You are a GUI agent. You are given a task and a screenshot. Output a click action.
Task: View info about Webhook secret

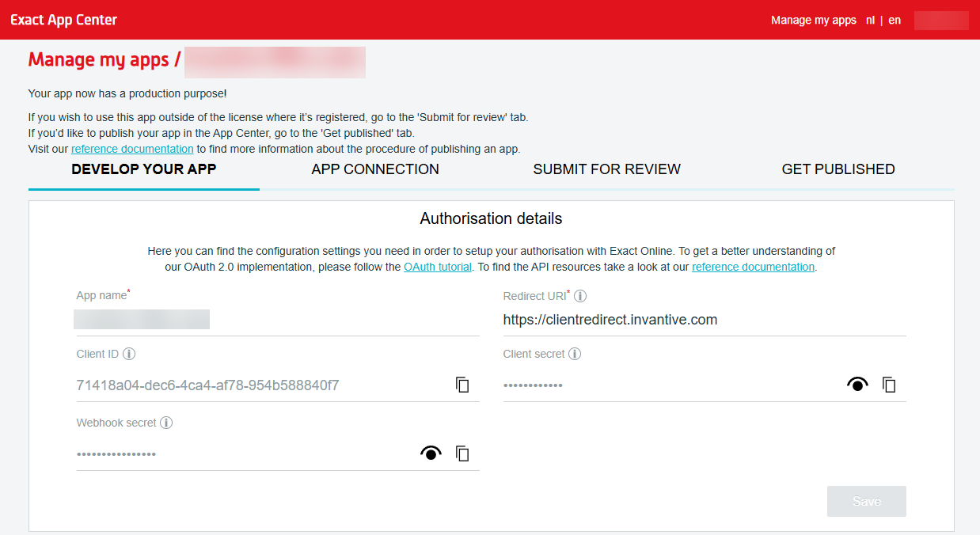(166, 423)
